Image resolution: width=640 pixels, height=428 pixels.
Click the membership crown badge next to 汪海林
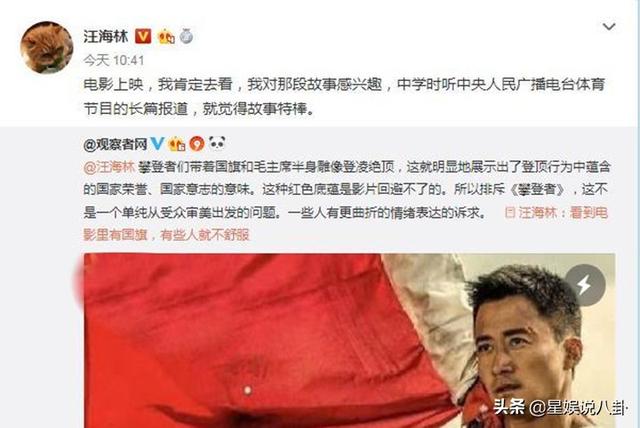point(166,37)
